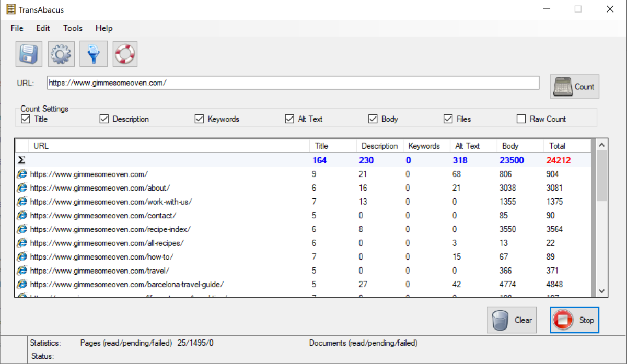627x364 pixels.
Task: Click the Body sum value 23500
Action: (x=512, y=160)
